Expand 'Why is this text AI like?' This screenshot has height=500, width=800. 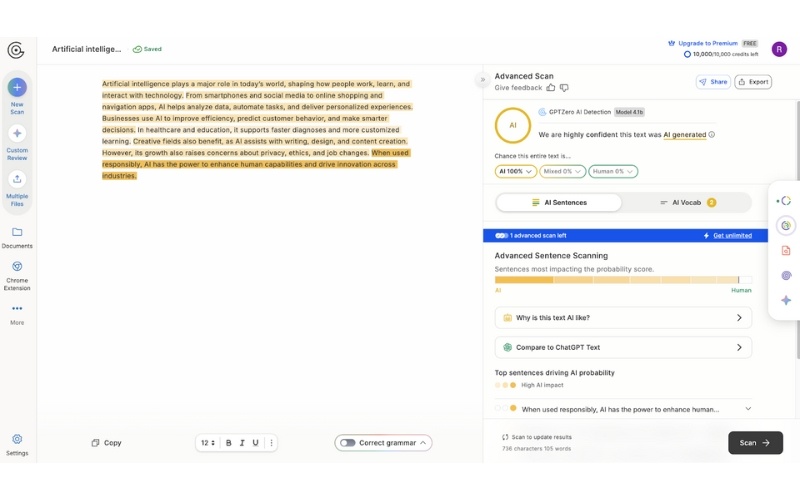623,318
